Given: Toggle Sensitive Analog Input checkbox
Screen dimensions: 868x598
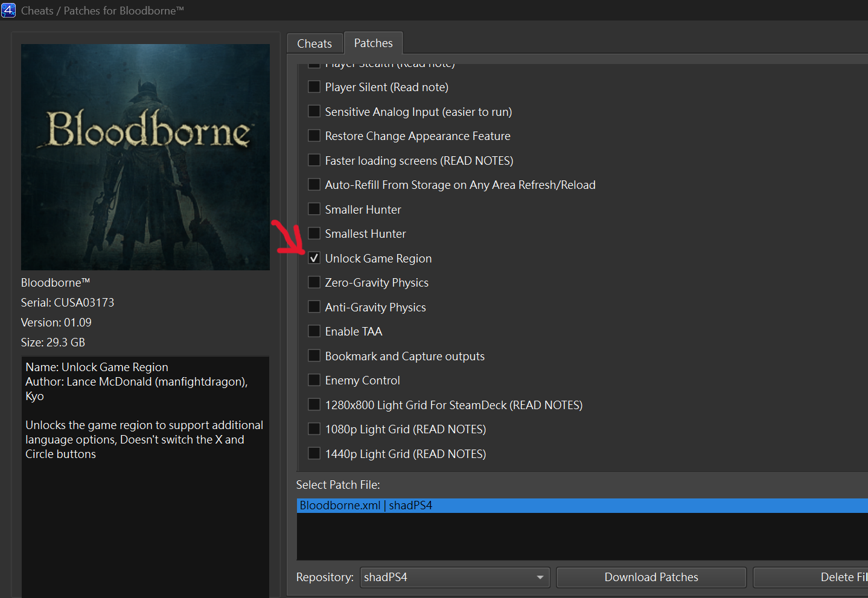Looking at the screenshot, I should 314,112.
